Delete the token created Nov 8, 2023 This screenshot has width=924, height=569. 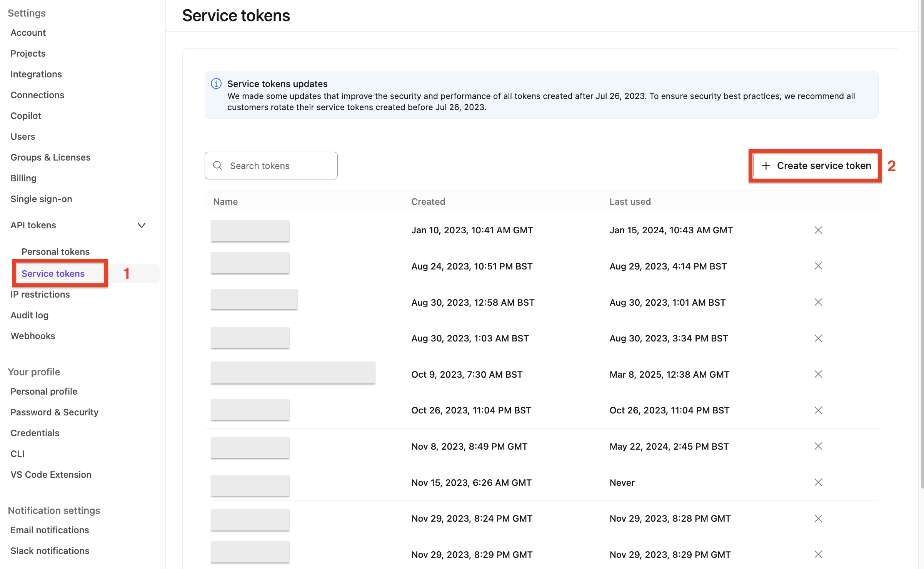pyautogui.click(x=818, y=446)
